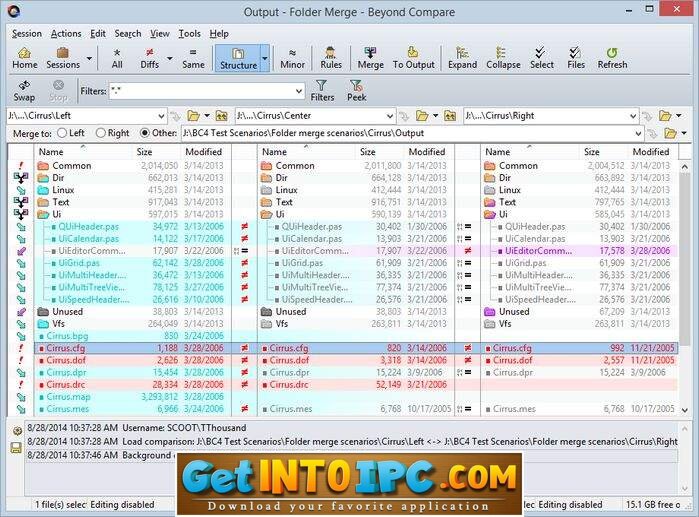The image size is (699, 517).
Task: Open the View menu
Action: [x=160, y=33]
